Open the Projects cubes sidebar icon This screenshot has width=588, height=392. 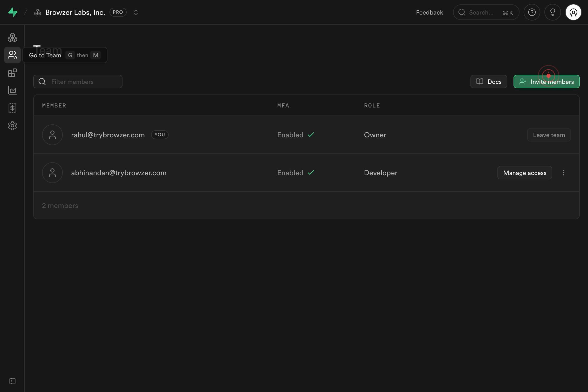(12, 38)
